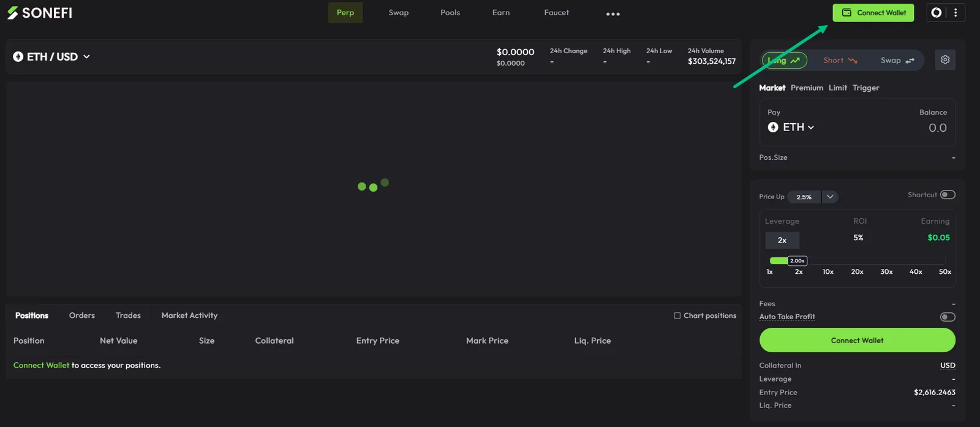Click the network selector circle icon
Viewport: 980px width, 427px height.
tap(936, 12)
